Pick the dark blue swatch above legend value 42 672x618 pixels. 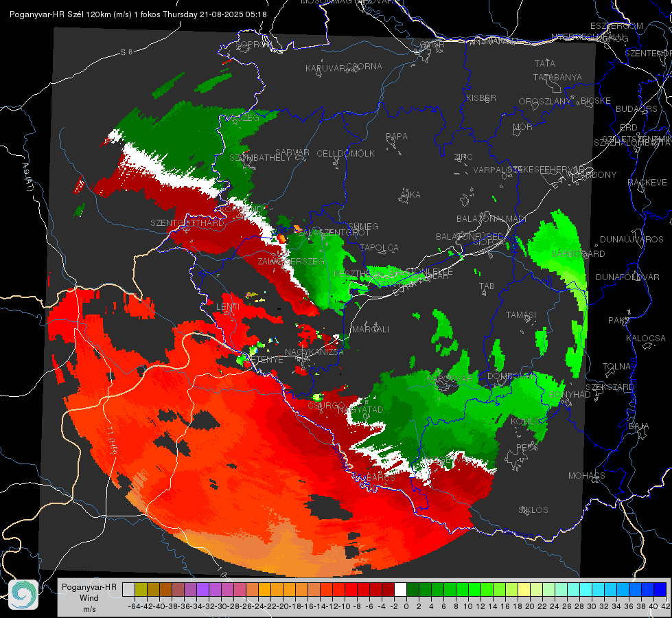[x=660, y=589]
